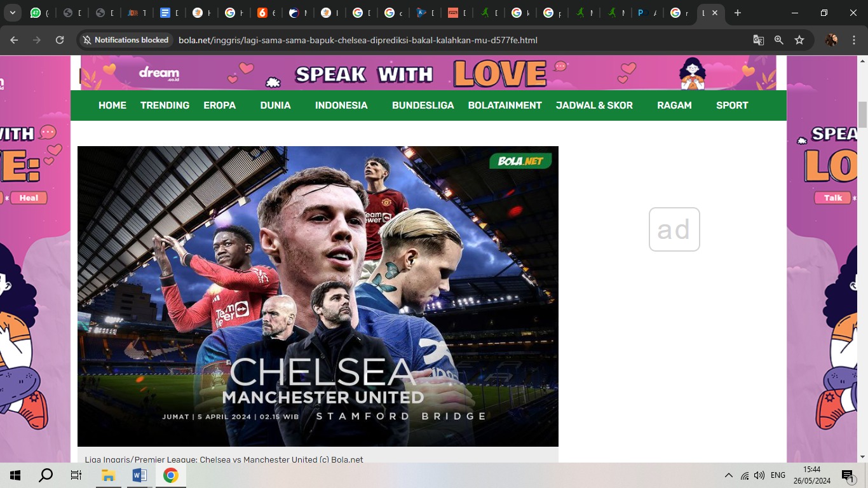The image size is (868, 488).
Task: Open the Wi-Fi network tray icon
Action: 745,475
